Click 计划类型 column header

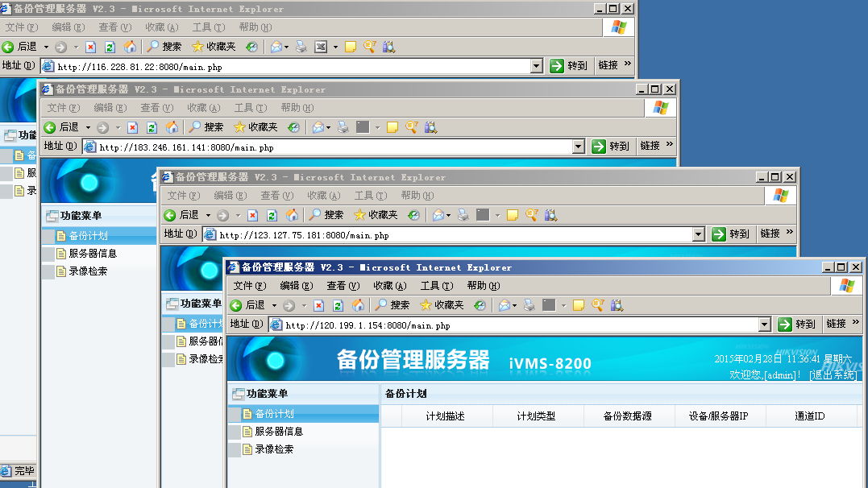tap(536, 416)
